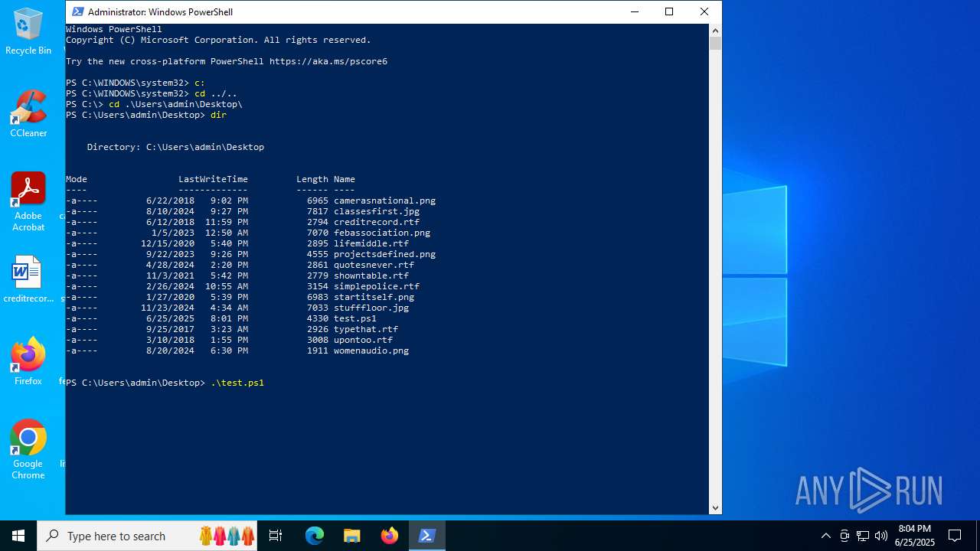This screenshot has height=551, width=980.
Task: Open the Windows Start menu
Action: point(18,536)
